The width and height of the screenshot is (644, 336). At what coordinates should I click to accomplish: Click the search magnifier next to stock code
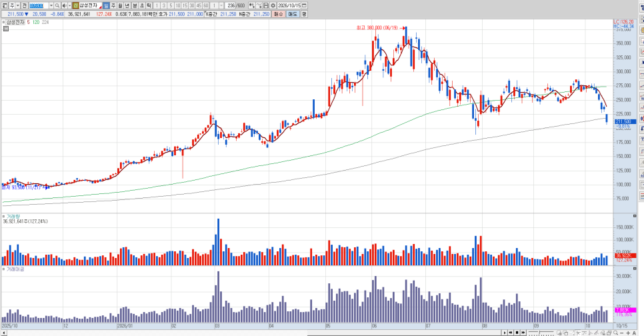pos(57,5)
